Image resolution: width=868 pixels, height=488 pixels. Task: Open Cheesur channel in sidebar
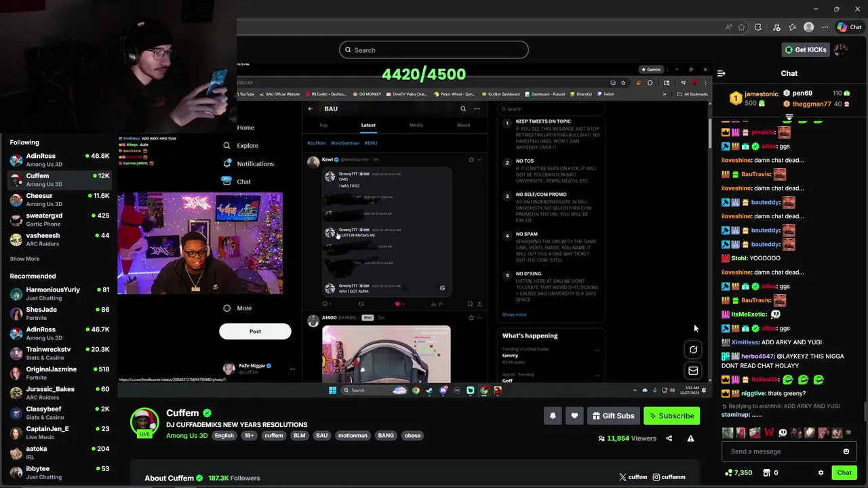point(59,199)
